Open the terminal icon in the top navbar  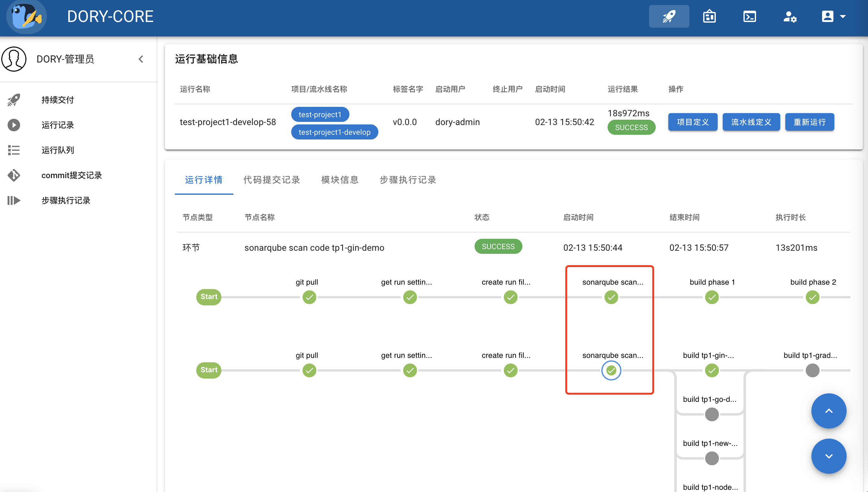[x=750, y=16]
